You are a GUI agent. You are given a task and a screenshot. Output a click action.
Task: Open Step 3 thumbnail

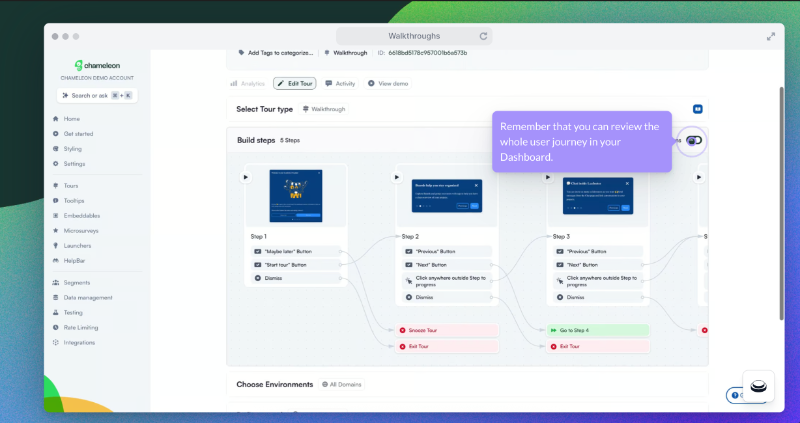click(x=598, y=196)
